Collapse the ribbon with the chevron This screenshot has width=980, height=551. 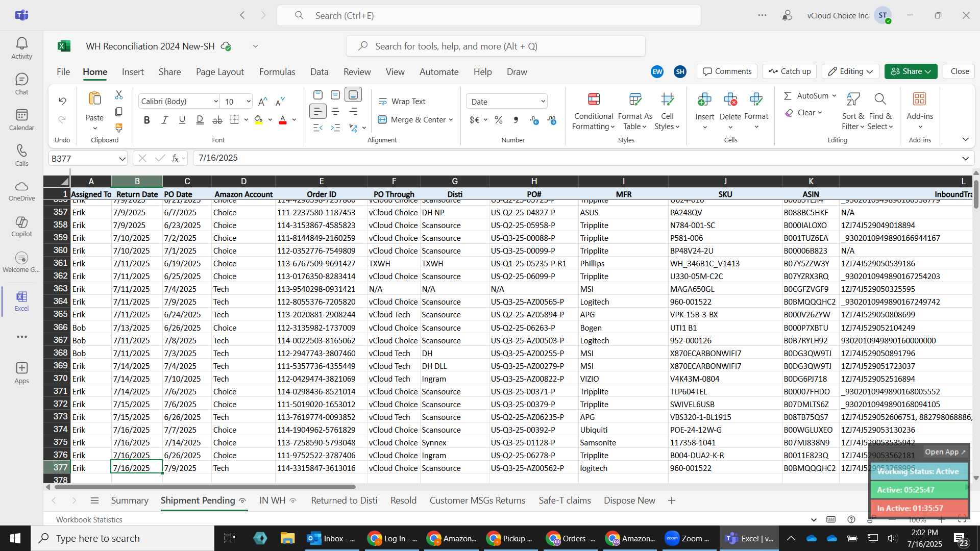pos(965,139)
